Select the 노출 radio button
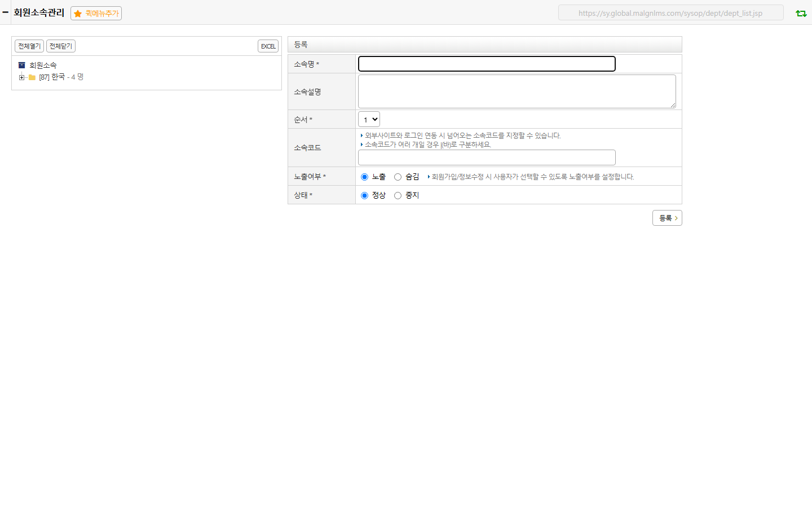The image size is (812, 508). pyautogui.click(x=364, y=177)
